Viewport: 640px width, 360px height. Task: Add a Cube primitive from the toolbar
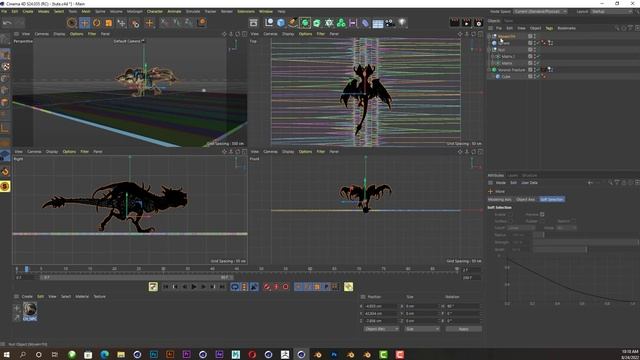(281, 23)
